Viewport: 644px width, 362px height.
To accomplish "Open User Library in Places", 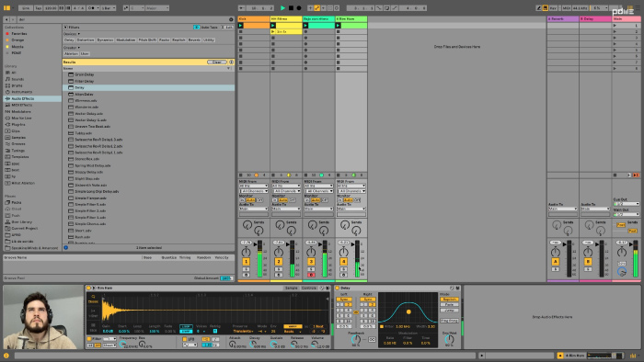I will point(21,221).
